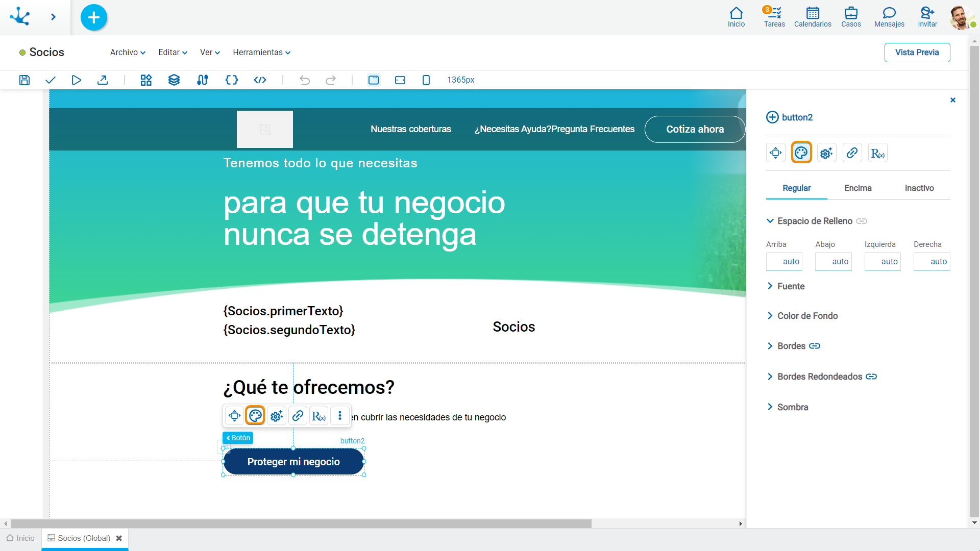Select the Proteger mi negocio button
This screenshot has width=980, height=551.
click(x=293, y=462)
